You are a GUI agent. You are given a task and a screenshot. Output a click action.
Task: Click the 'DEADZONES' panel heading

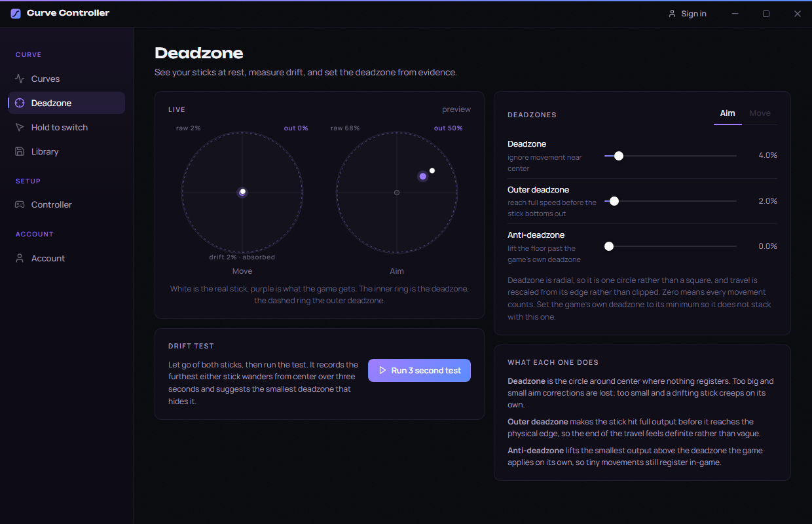coord(532,115)
